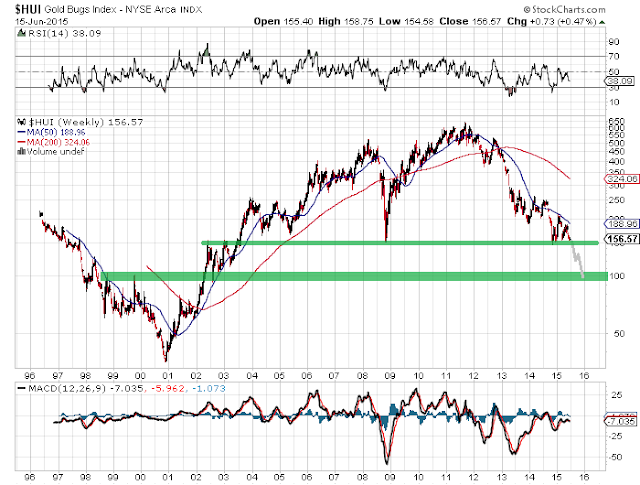
Task: Click the 70 label on the RSI axis
Action: pos(614,56)
